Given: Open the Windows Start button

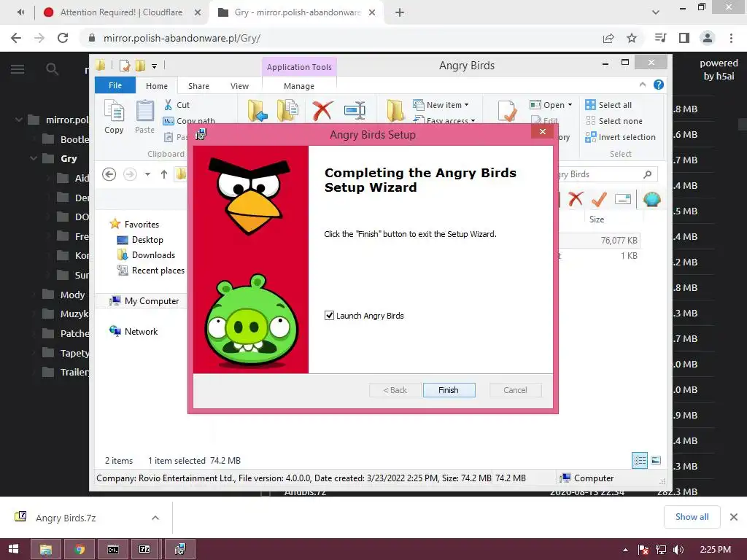Looking at the screenshot, I should (14, 549).
